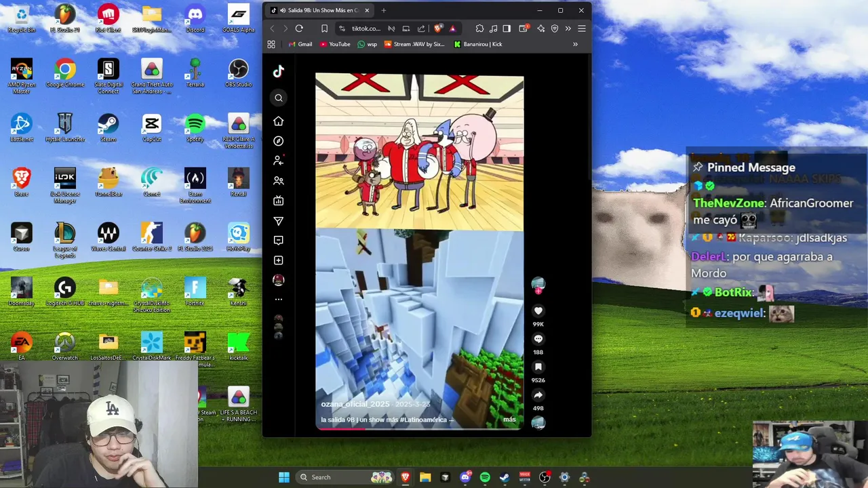The width and height of the screenshot is (868, 488).
Task: Open a new browser tab
Action: [x=383, y=10]
